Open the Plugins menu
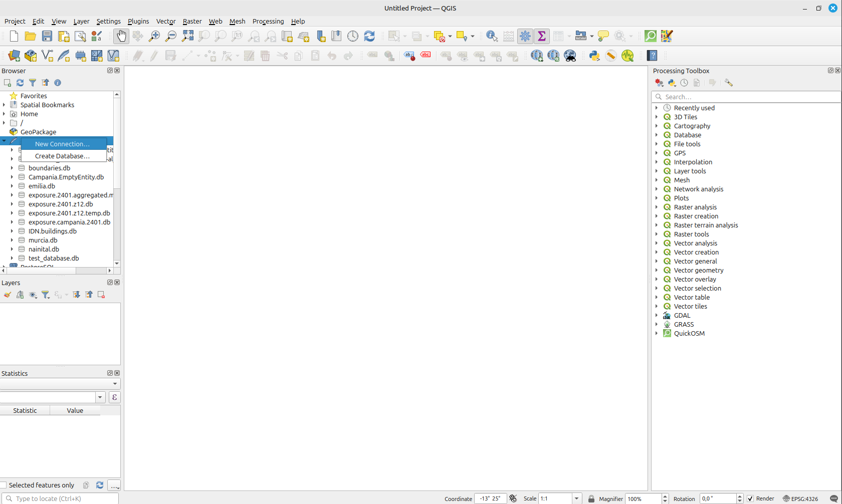The height and width of the screenshot is (504, 842). pos(138,21)
